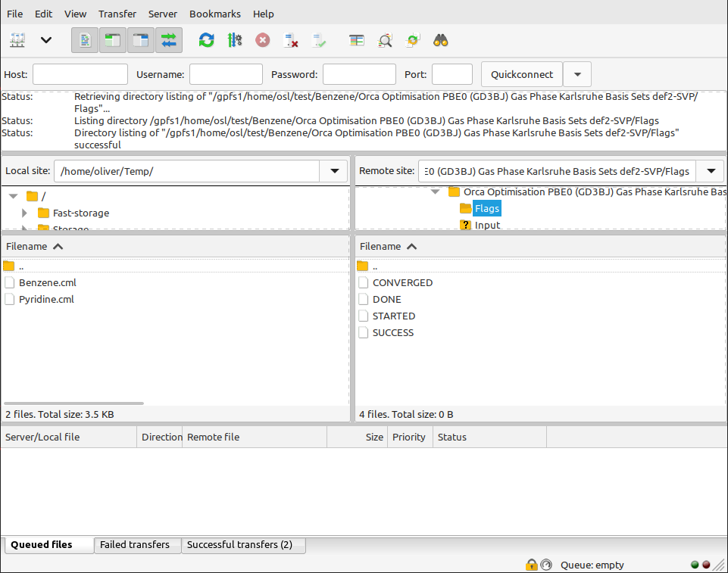Open the Help menu

264,14
